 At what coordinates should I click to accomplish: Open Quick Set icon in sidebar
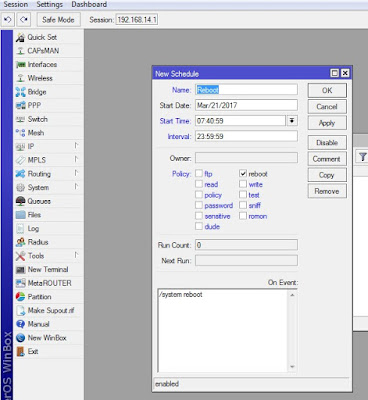tap(20, 37)
